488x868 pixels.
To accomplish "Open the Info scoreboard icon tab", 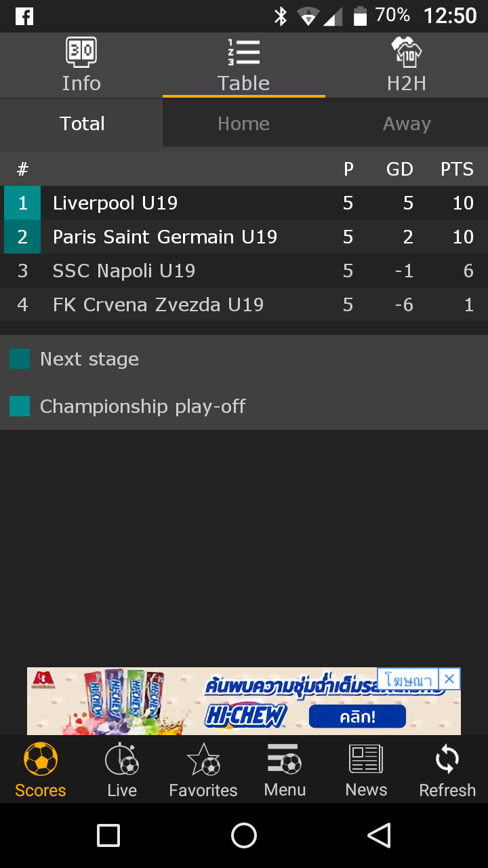I will pyautogui.click(x=81, y=53).
